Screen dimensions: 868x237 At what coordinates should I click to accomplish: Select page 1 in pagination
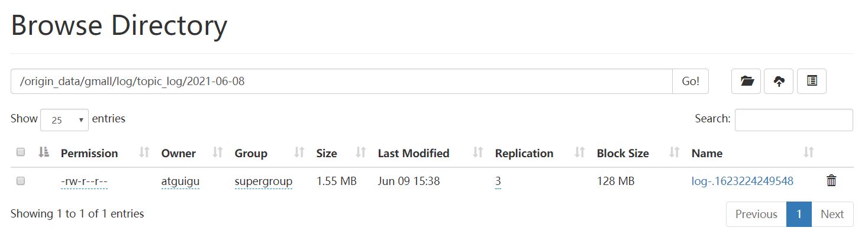[x=799, y=214]
